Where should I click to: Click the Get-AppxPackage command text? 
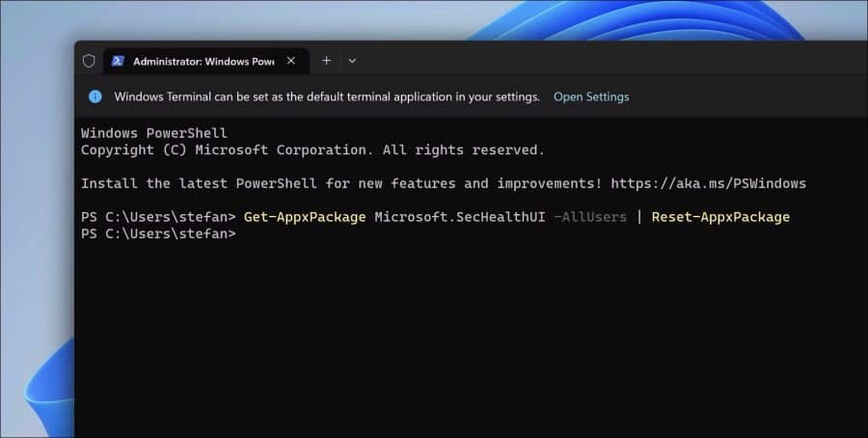click(x=305, y=217)
